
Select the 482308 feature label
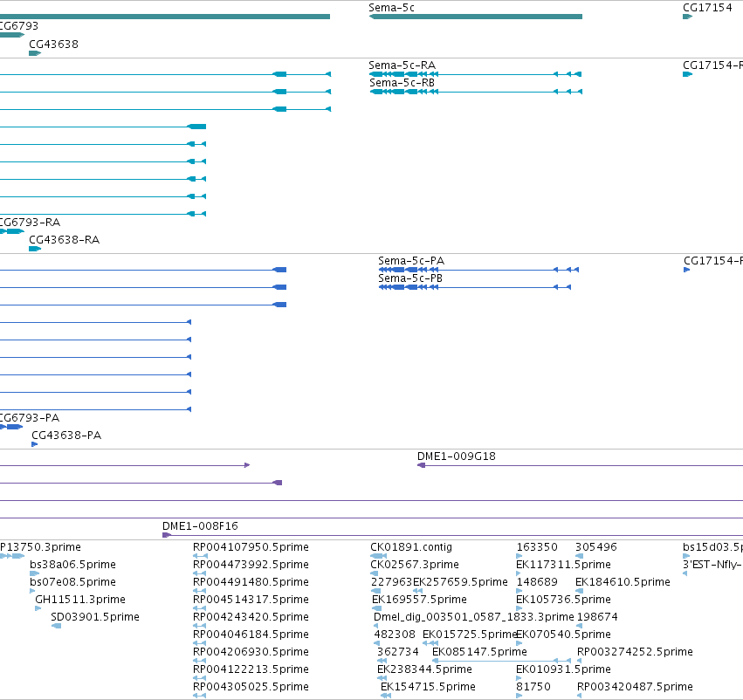pos(395,635)
